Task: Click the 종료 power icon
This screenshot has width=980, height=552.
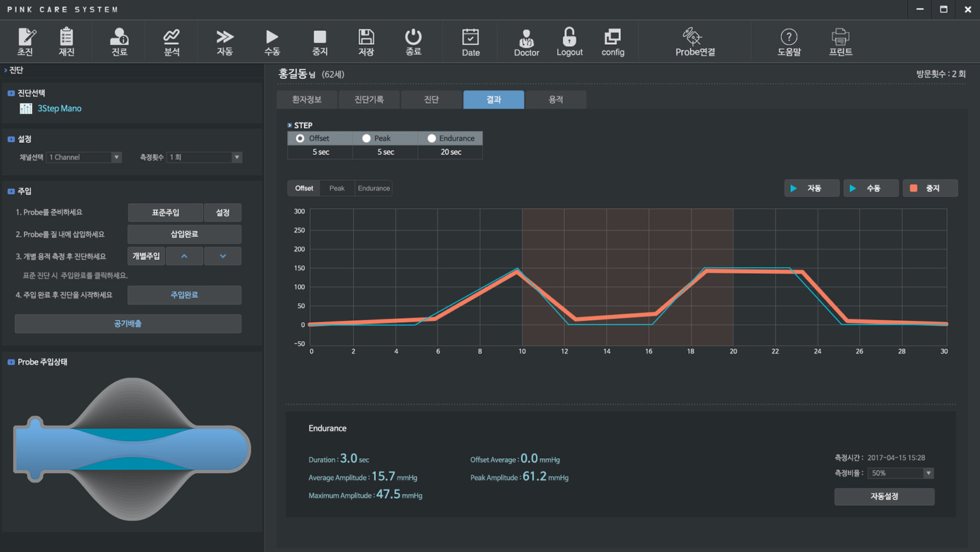Action: tap(414, 42)
